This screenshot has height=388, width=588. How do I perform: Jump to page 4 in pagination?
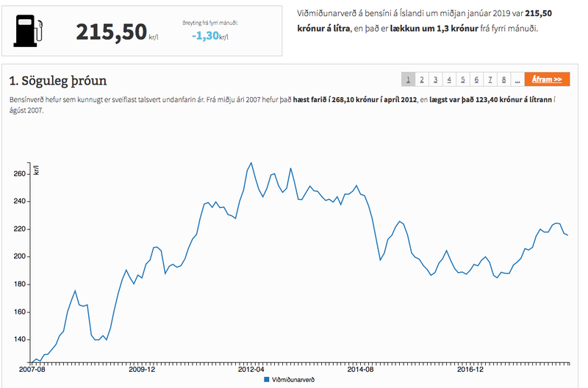[449, 79]
